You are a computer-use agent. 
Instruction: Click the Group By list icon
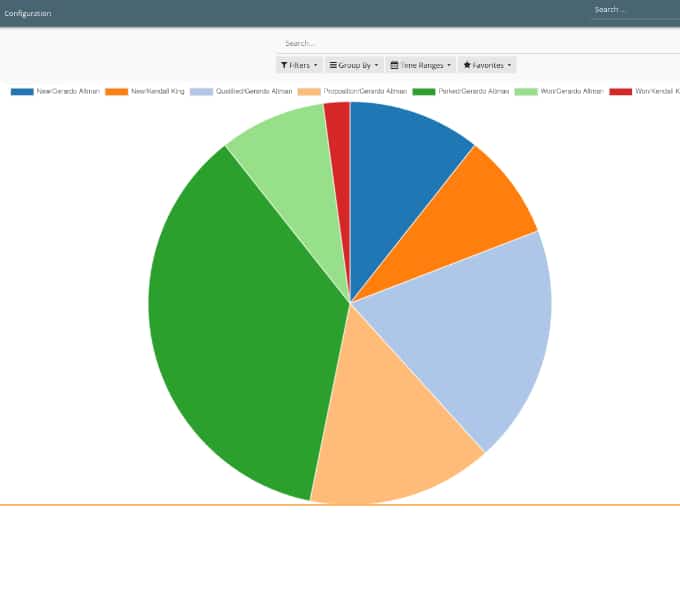[333, 65]
